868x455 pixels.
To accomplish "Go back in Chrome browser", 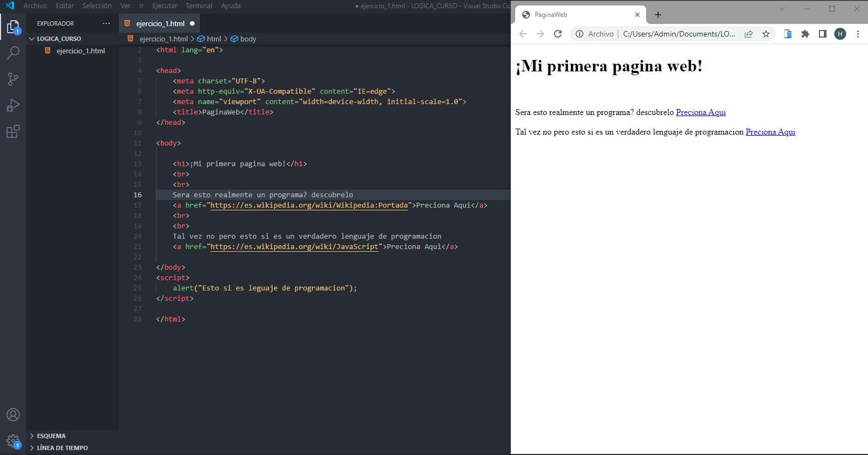I will (x=523, y=34).
